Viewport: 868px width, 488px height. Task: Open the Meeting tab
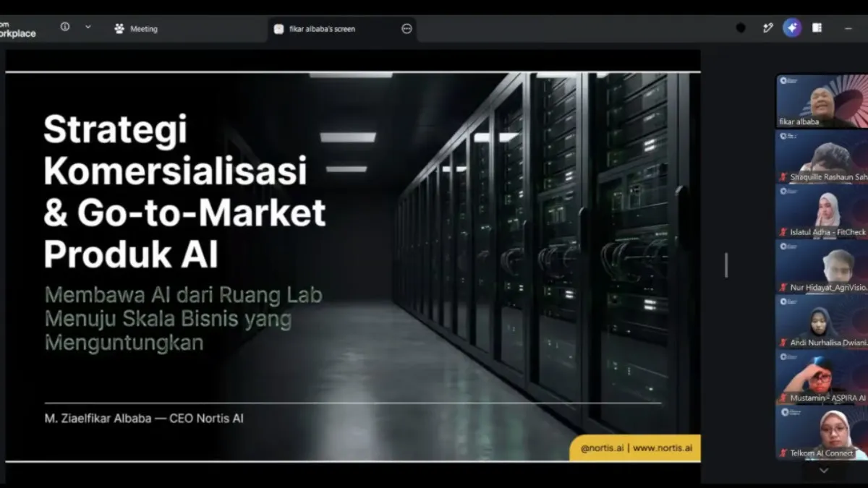pyautogui.click(x=136, y=29)
